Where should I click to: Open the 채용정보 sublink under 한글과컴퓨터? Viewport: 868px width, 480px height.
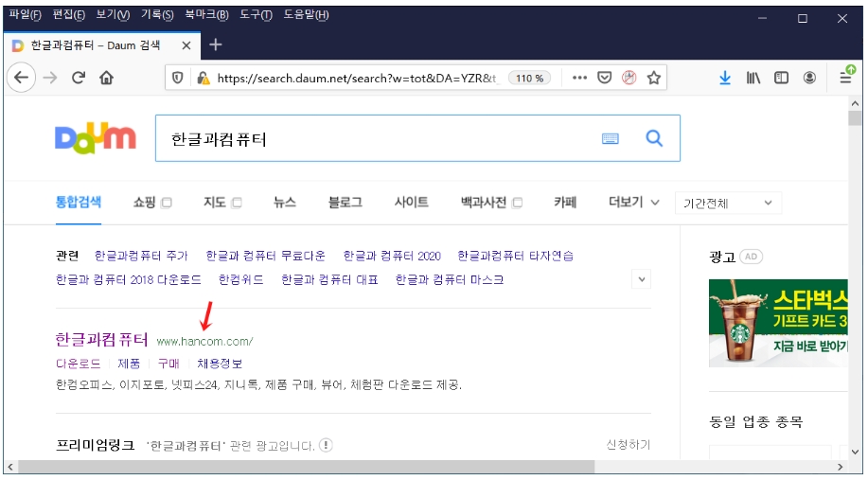[220, 364]
